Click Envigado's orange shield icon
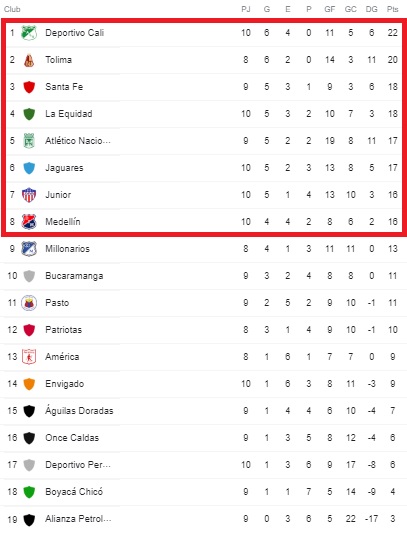This screenshot has width=407, height=533. (29, 384)
